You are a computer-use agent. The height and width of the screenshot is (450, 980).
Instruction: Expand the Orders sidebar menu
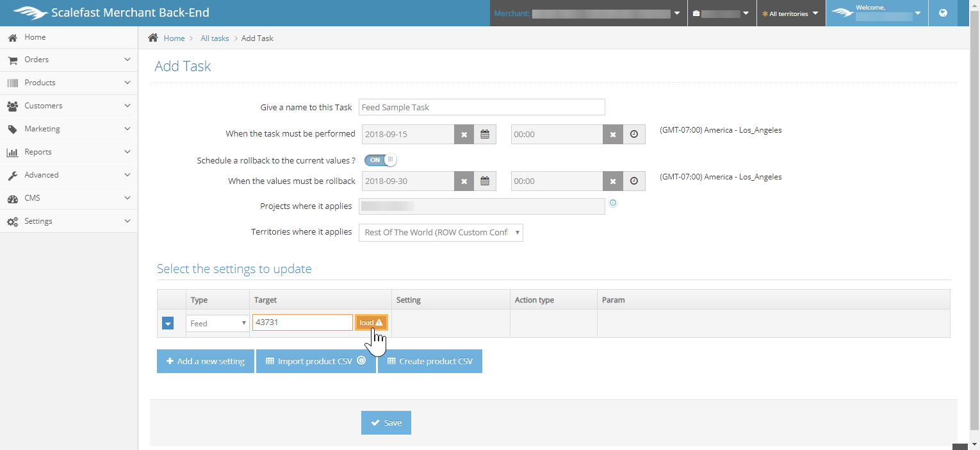click(x=69, y=60)
